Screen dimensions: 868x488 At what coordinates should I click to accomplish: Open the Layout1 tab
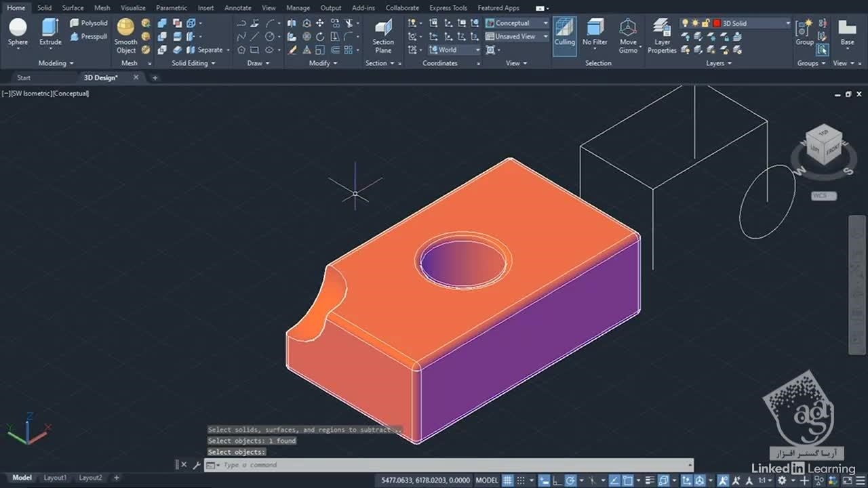[55, 478]
